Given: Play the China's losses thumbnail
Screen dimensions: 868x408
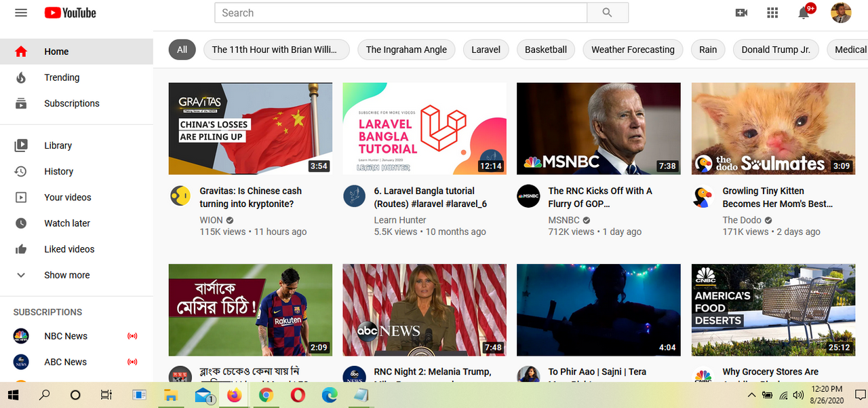Looking at the screenshot, I should 250,129.
